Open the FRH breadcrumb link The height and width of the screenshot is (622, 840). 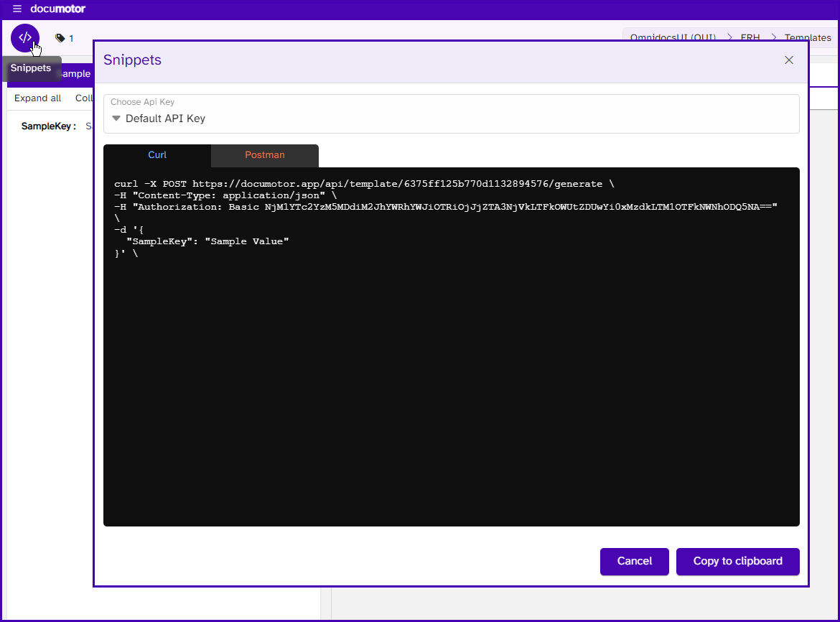pos(750,37)
